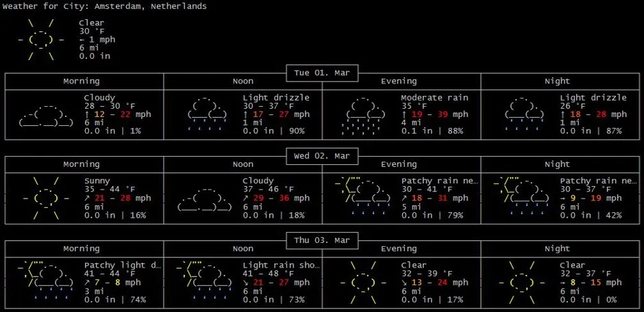The image size is (644, 312).
Task: Click the current precipitation '0.0 in' value
Action: (x=95, y=56)
